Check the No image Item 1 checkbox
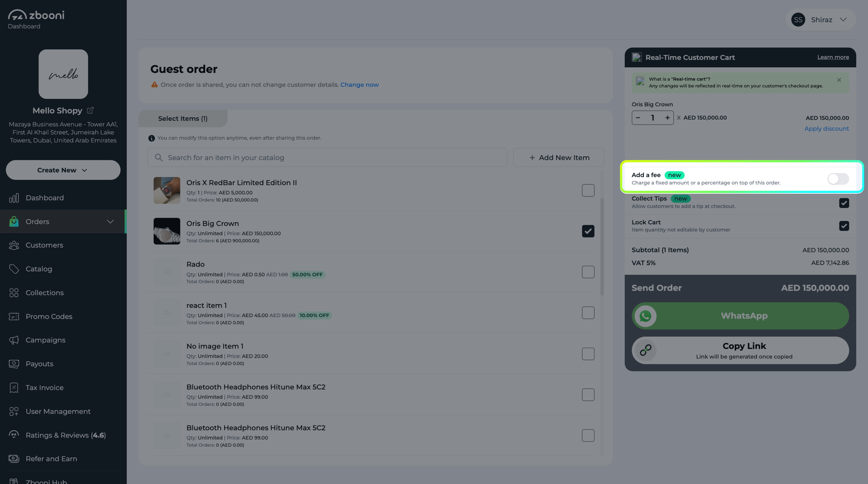The width and height of the screenshot is (868, 484). (588, 354)
